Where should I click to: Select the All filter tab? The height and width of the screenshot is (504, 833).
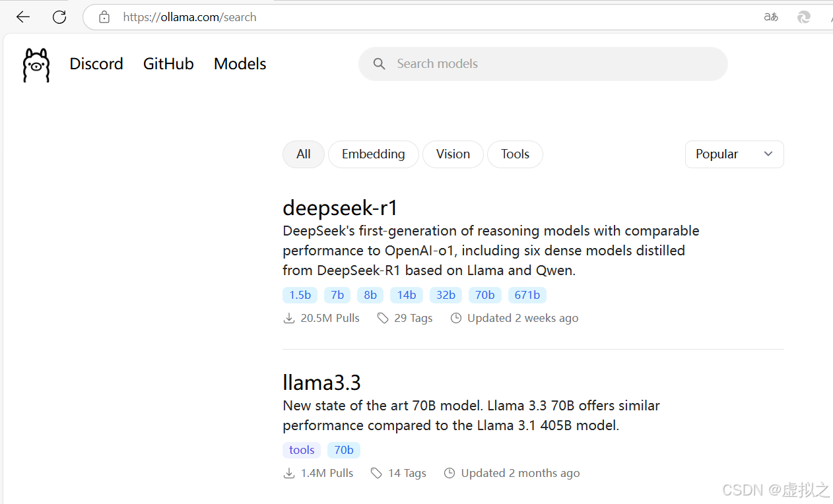304,154
